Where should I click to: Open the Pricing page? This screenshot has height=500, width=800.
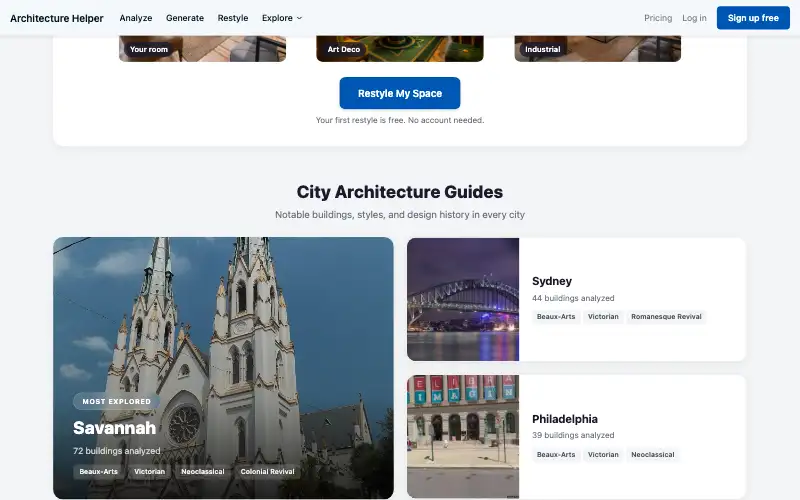coord(658,18)
